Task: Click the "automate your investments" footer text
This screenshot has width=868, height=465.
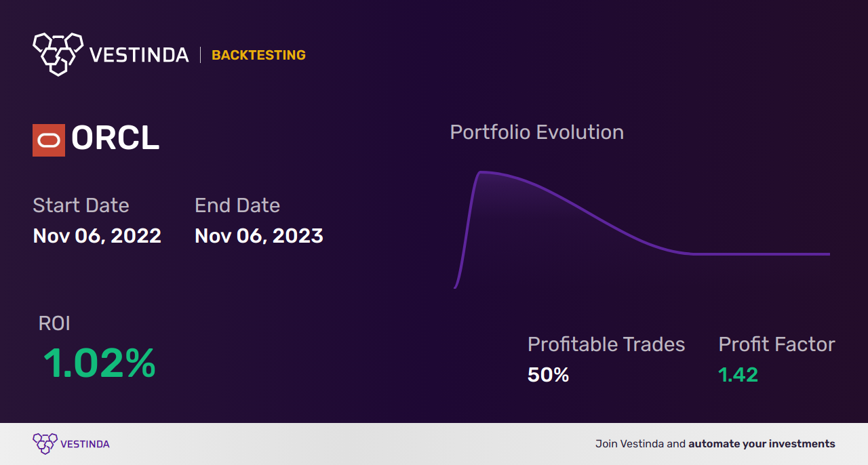Action: coord(762,444)
